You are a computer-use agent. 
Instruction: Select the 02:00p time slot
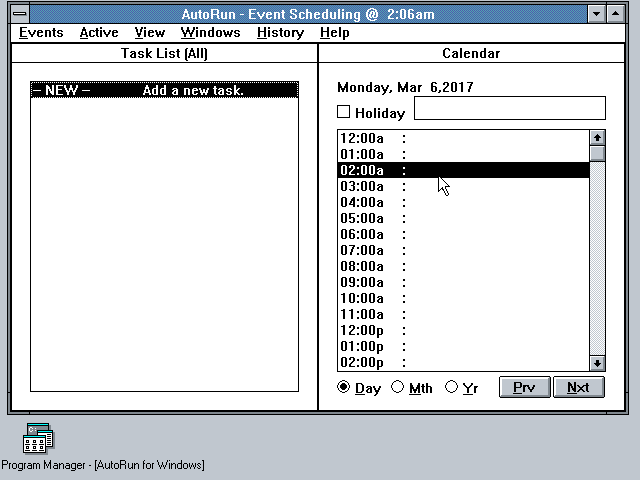[464, 362]
